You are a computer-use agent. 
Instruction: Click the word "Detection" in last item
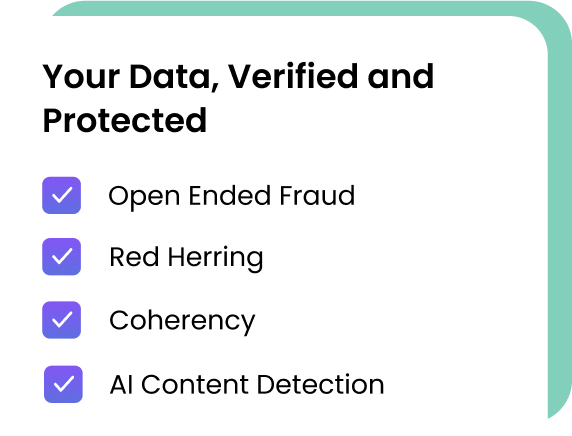[x=321, y=385]
